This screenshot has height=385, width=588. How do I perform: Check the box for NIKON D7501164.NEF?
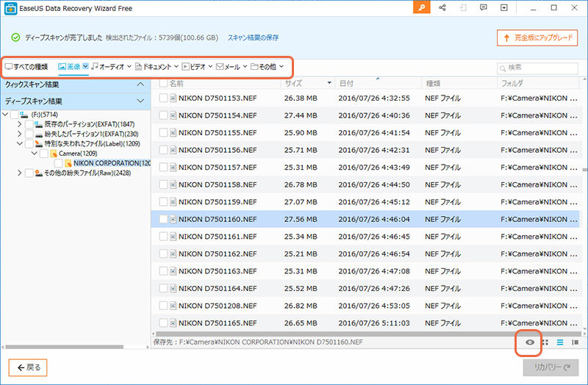tap(163, 288)
